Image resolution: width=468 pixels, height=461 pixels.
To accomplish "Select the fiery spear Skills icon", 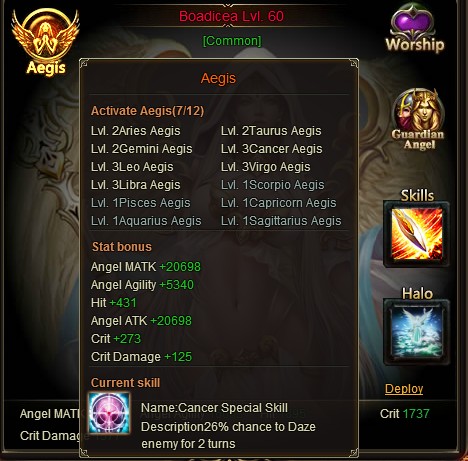I will 417,234.
